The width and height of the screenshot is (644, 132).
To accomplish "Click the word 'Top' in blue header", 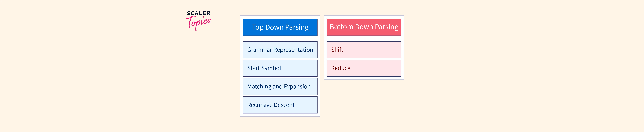I will click(x=257, y=27).
